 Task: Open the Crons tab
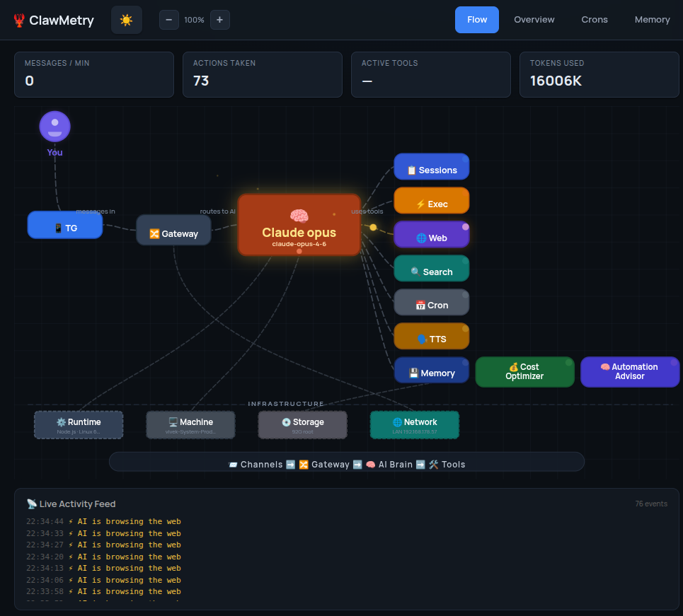click(594, 19)
